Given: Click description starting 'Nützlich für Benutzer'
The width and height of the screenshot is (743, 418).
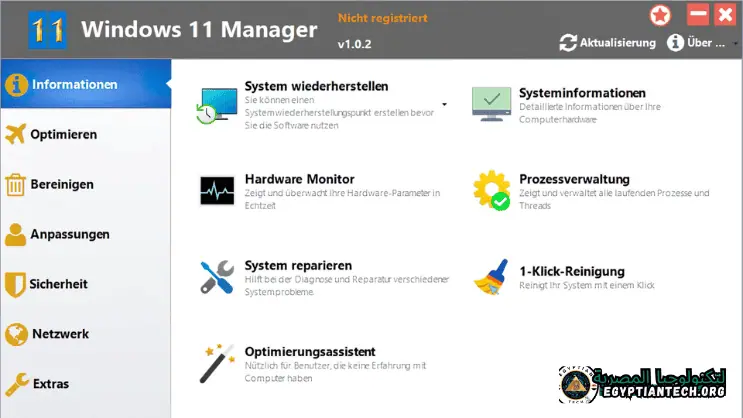Looking at the screenshot, I should (335, 372).
